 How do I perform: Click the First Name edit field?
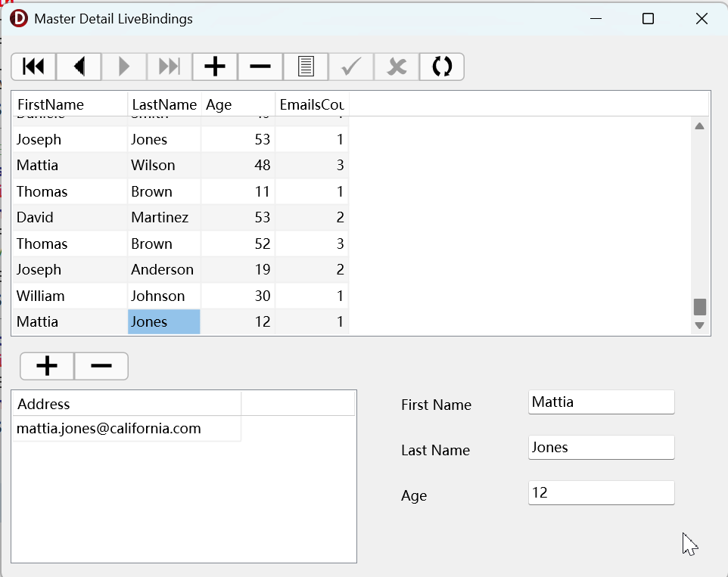601,402
